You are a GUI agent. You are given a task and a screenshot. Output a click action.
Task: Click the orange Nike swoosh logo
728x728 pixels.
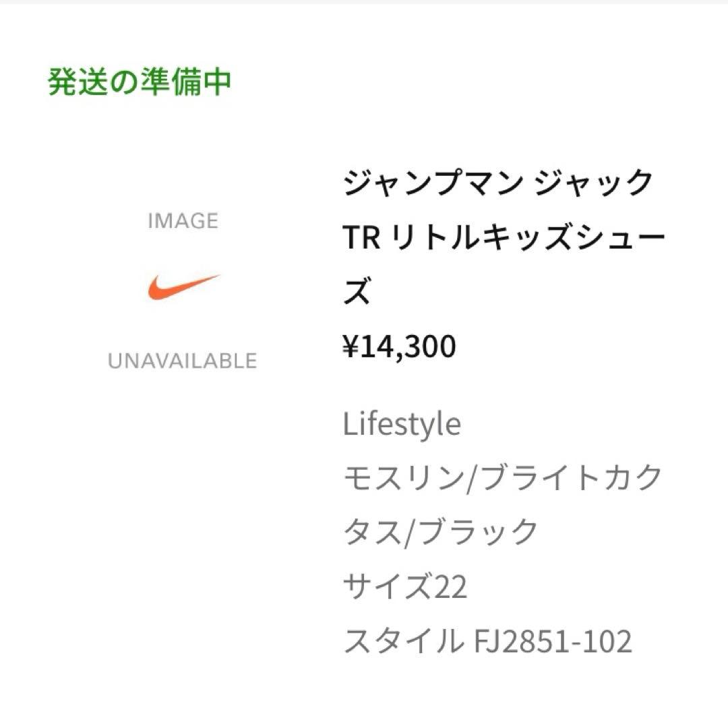tap(183, 287)
